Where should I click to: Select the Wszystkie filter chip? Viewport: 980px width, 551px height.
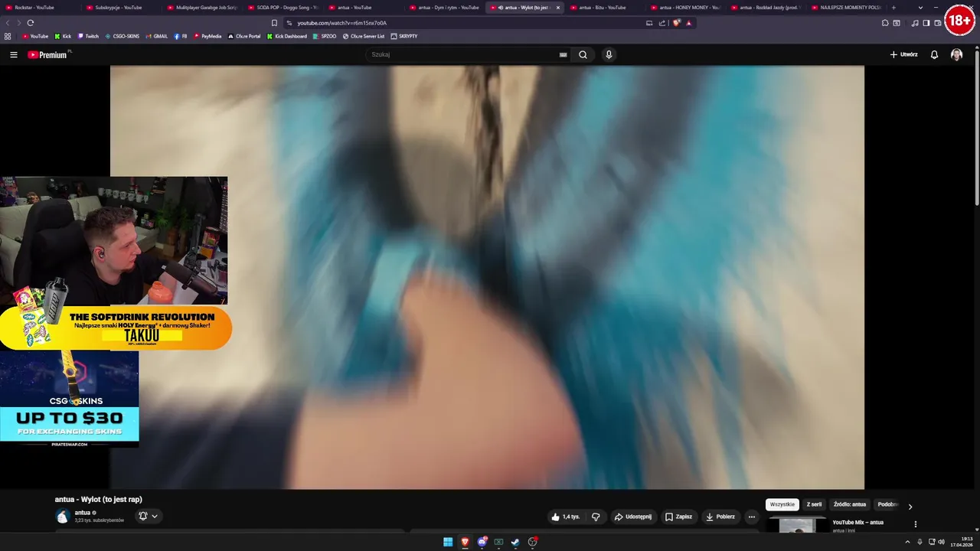782,504
